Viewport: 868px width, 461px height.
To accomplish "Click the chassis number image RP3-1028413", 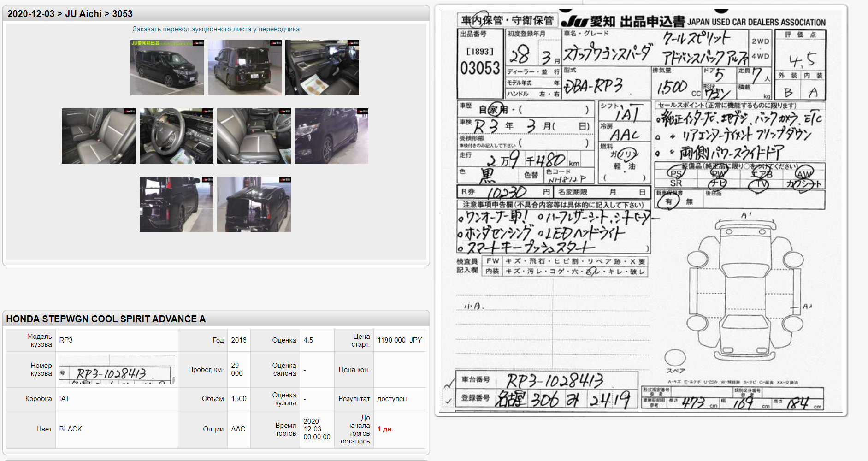I will pos(117,370).
